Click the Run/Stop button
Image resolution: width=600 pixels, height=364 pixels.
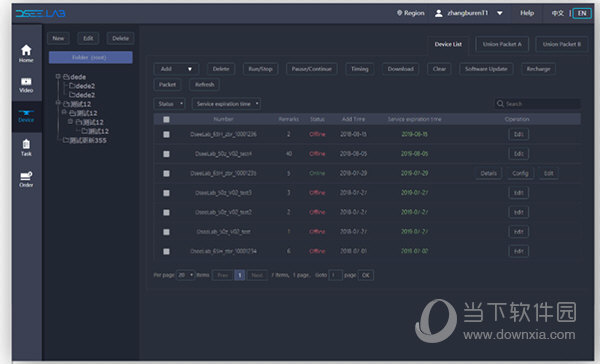point(260,69)
